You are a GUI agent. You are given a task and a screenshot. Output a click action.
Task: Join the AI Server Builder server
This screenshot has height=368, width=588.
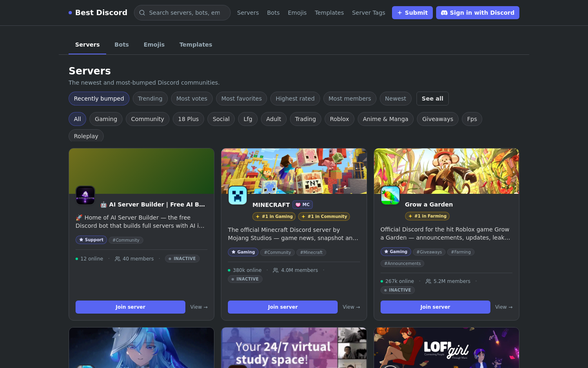pos(130,307)
